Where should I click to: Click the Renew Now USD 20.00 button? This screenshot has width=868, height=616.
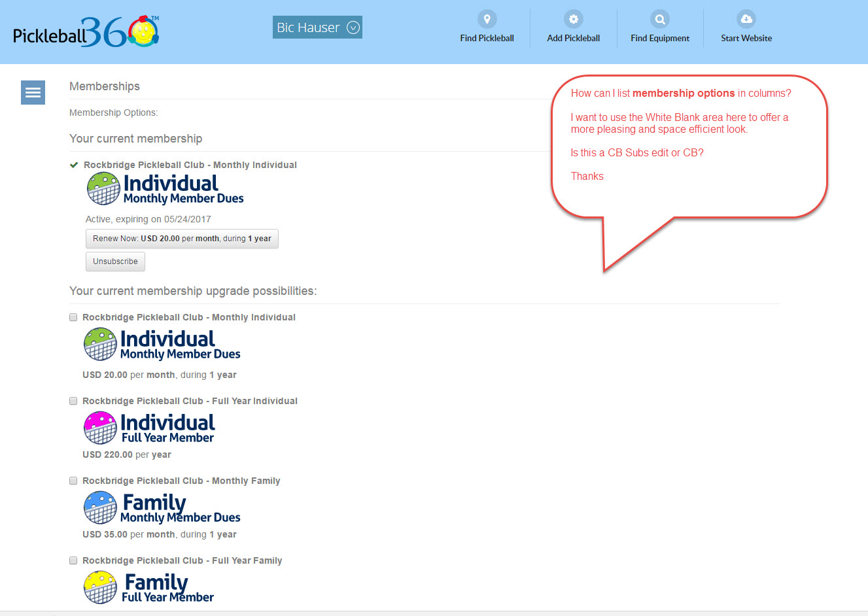point(182,239)
